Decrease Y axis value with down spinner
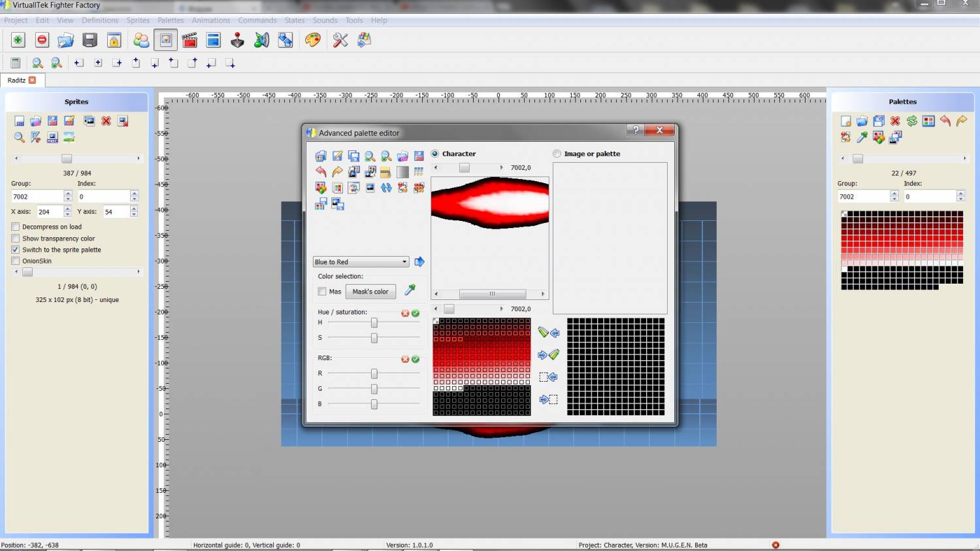Image resolution: width=980 pixels, height=551 pixels. pyautogui.click(x=133, y=214)
